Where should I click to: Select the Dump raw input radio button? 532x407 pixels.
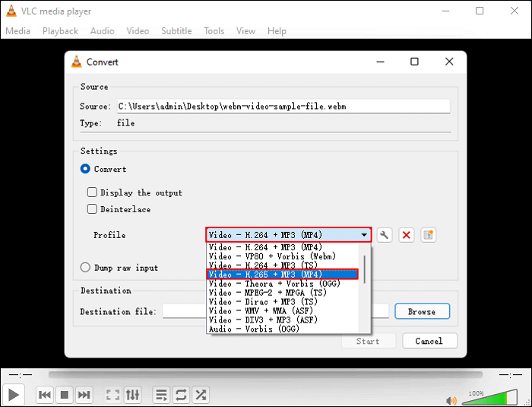point(86,268)
